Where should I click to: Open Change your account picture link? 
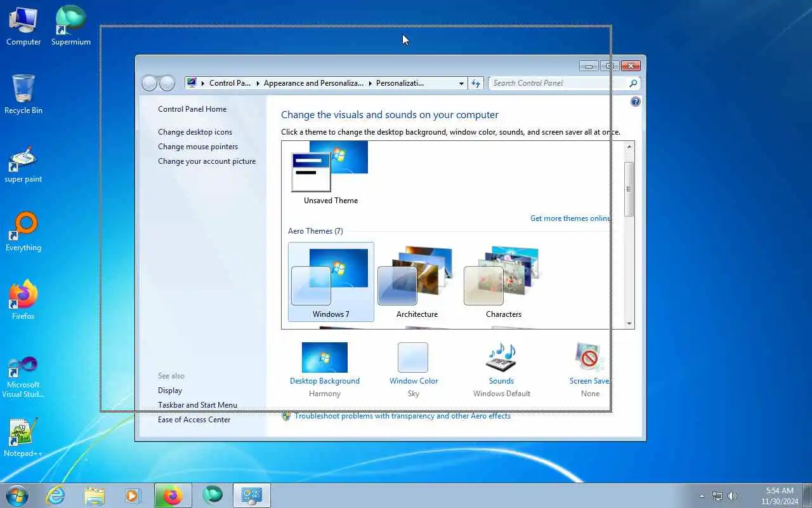pyautogui.click(x=207, y=161)
